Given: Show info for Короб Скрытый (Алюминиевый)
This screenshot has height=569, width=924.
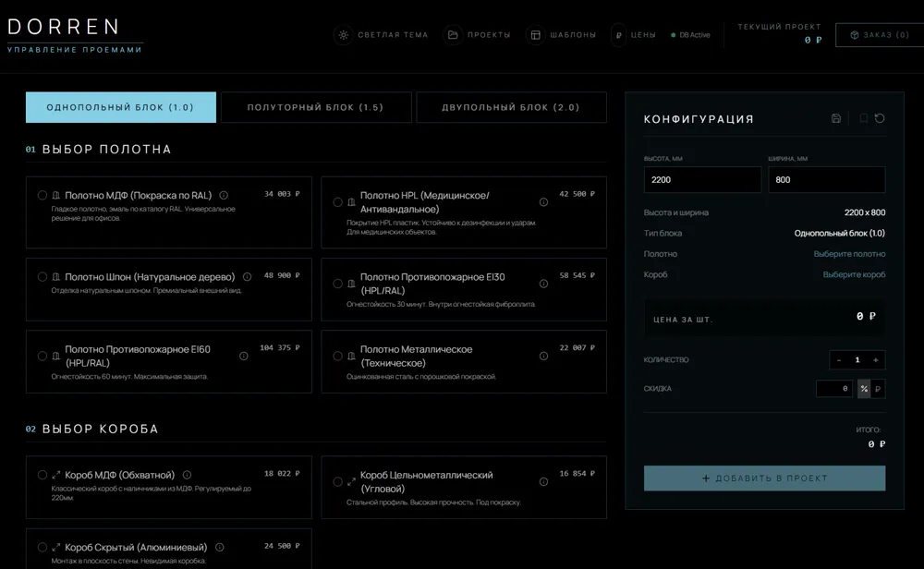Looking at the screenshot, I should (219, 547).
